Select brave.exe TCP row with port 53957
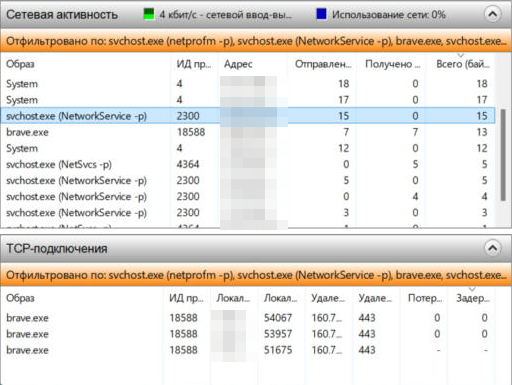The height and width of the screenshot is (385, 512). (247, 334)
